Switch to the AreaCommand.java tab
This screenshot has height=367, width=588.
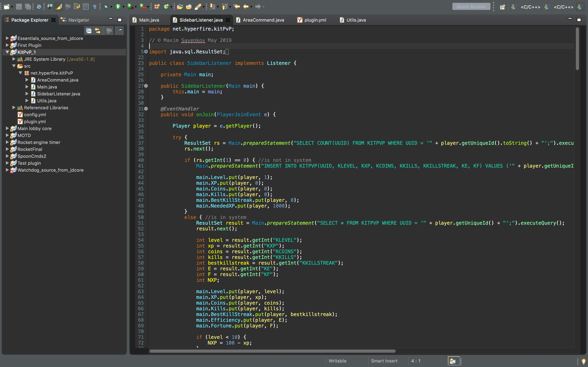point(263,20)
